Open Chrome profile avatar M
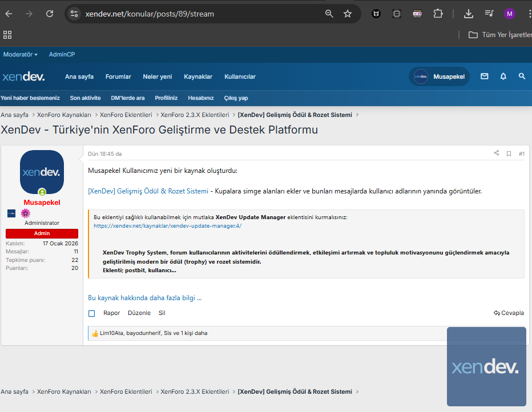This screenshot has height=412, width=532. click(x=510, y=14)
